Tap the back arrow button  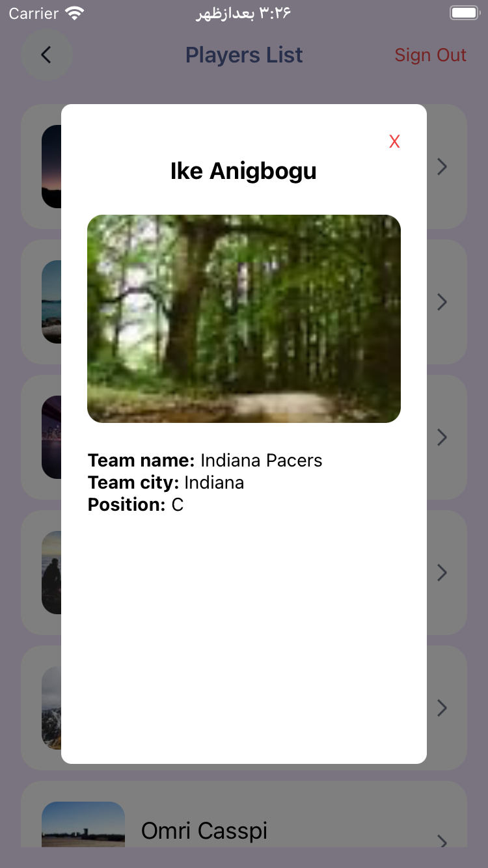click(46, 55)
